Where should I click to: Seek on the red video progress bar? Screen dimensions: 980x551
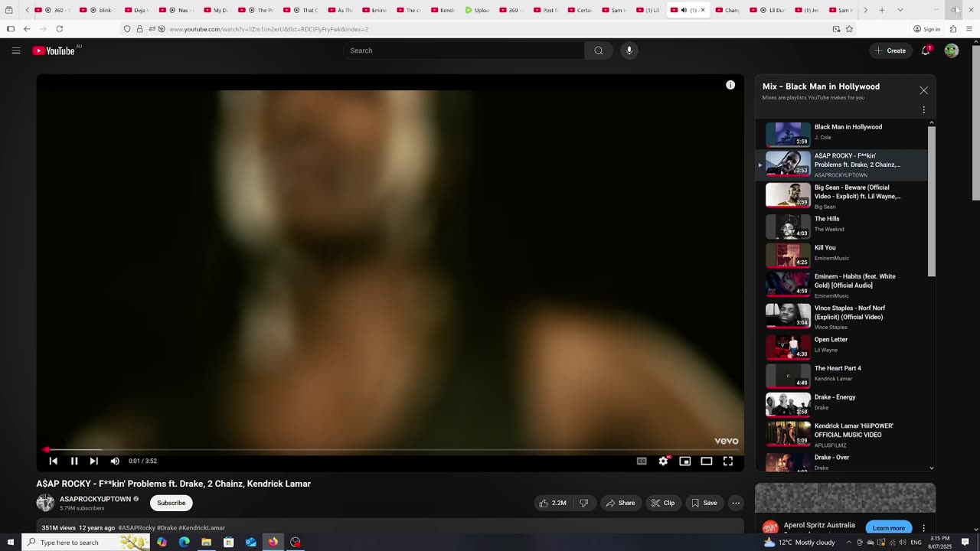pyautogui.click(x=390, y=450)
